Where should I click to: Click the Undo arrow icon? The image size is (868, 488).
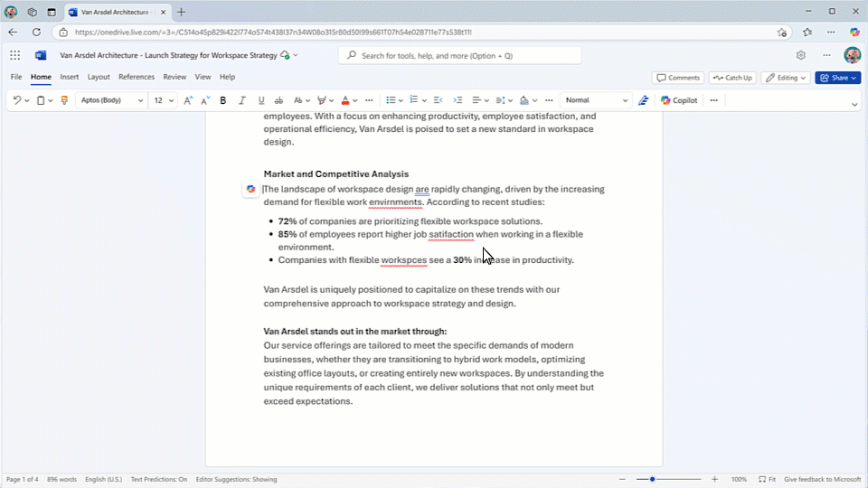point(16,100)
